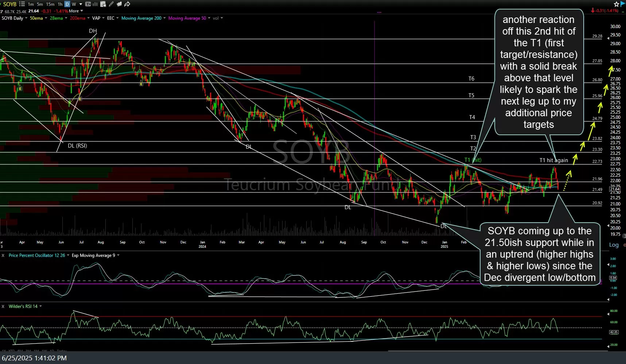Image resolution: width=626 pixels, height=364 pixels.
Task: Click the bar chart style icon
Action: tap(96, 4)
